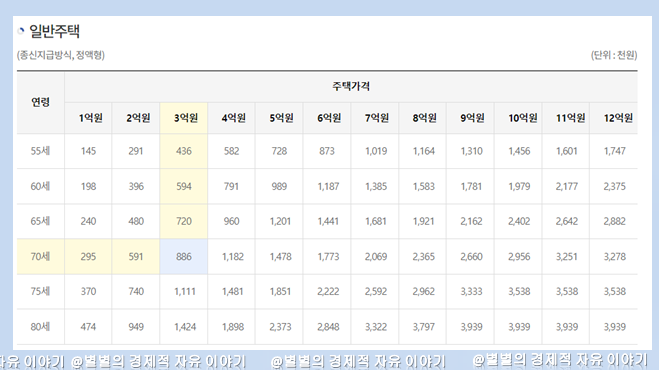Click the cell with value 1,747
Viewport: 659px width, 370px height.
pyautogui.click(x=614, y=151)
